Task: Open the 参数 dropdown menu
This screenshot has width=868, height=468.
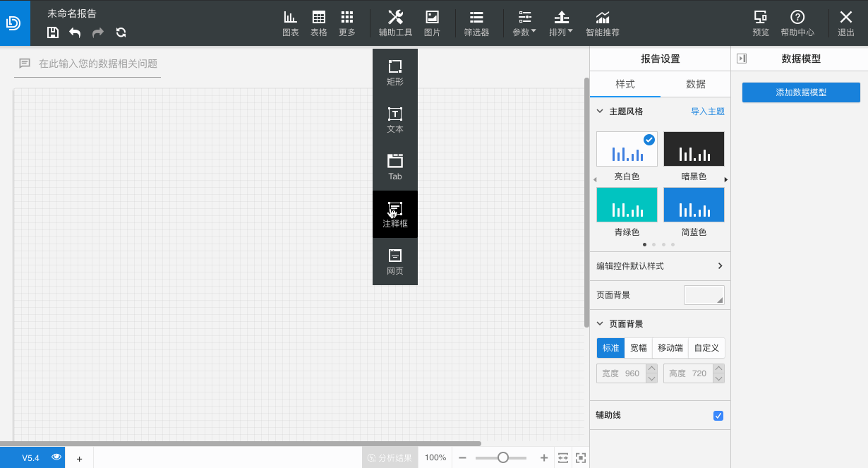Action: [x=524, y=23]
